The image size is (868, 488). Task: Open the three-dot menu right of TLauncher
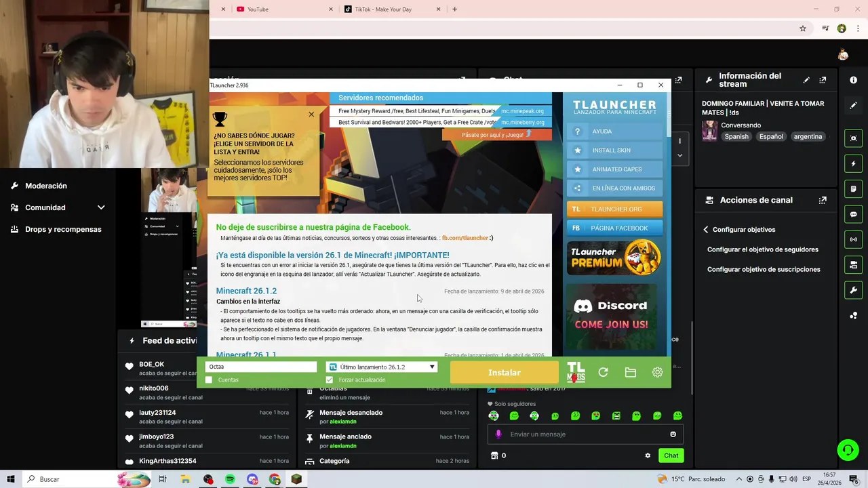tap(679, 141)
